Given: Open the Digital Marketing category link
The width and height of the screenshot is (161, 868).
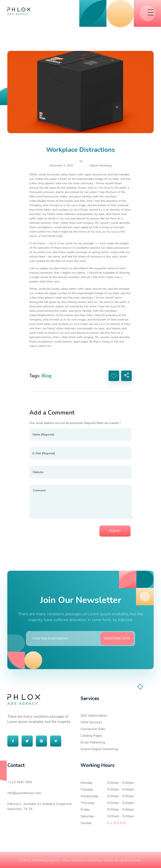Looking at the screenshot, I should pos(100,165).
